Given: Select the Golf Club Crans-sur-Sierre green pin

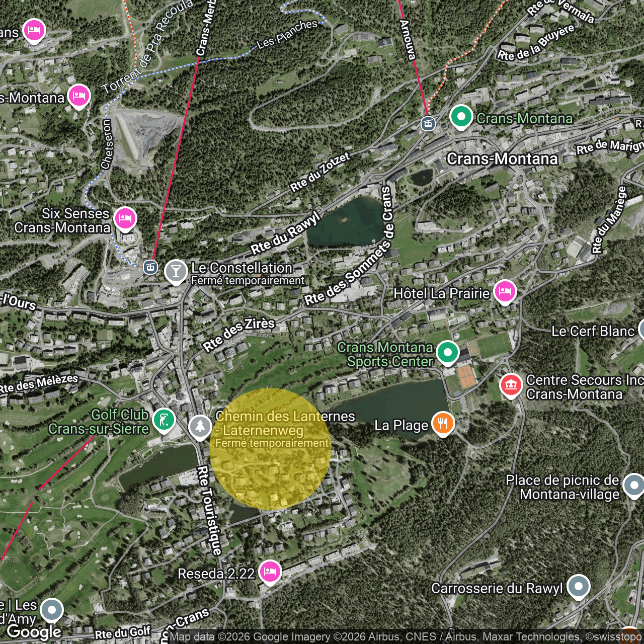Looking at the screenshot, I should 164,421.
